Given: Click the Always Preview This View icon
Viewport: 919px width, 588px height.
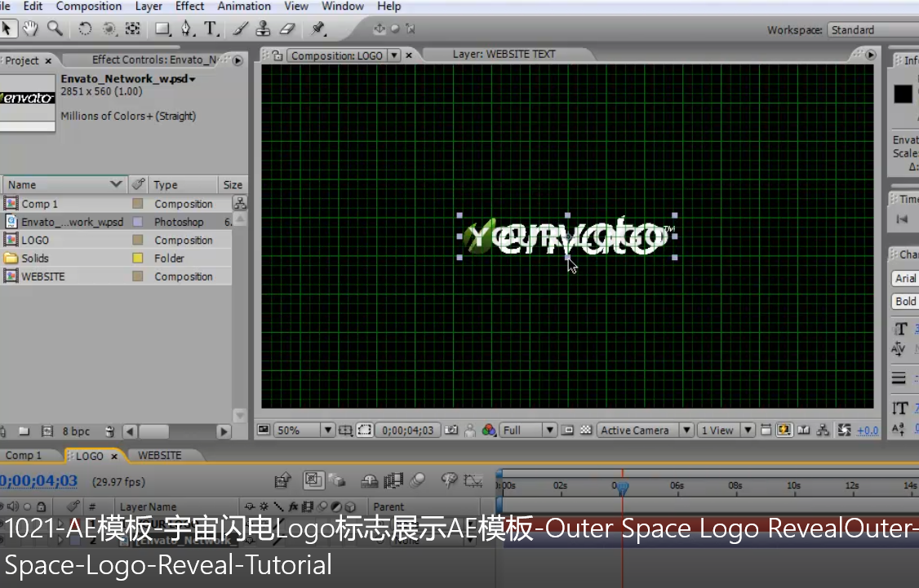Looking at the screenshot, I should pyautogui.click(x=264, y=430).
